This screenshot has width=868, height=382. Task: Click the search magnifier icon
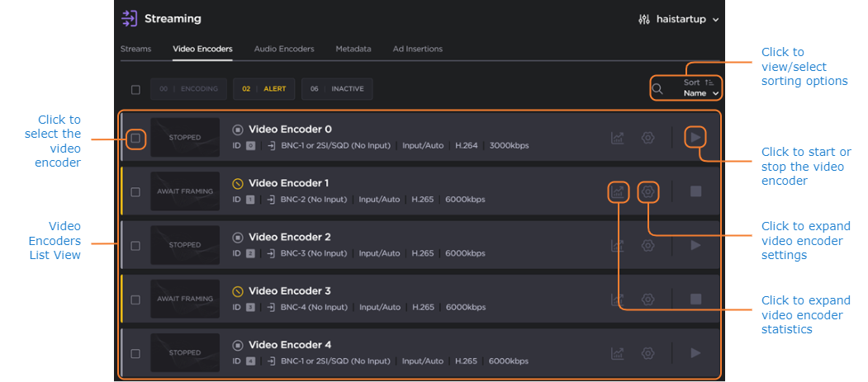[657, 89]
